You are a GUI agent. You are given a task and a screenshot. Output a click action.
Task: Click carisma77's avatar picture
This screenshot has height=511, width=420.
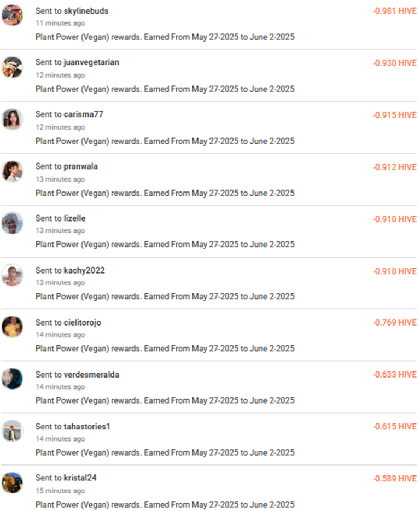(12, 119)
